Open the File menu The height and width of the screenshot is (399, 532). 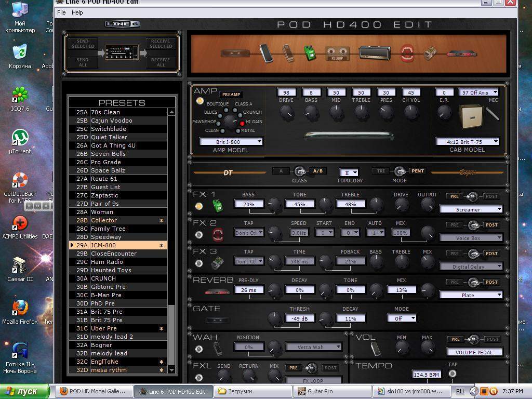[x=61, y=12]
